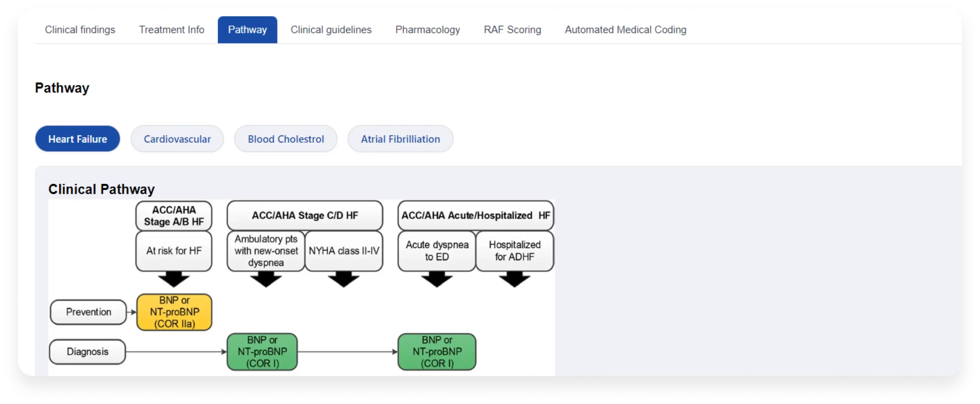The width and height of the screenshot is (980, 404).
Task: Click the Diagnosis label box
Action: [88, 352]
